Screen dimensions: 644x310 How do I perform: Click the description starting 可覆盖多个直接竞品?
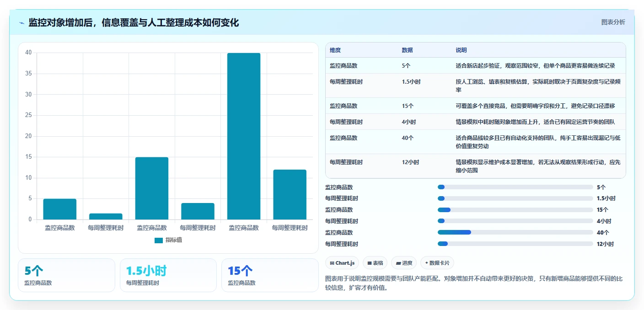point(535,106)
